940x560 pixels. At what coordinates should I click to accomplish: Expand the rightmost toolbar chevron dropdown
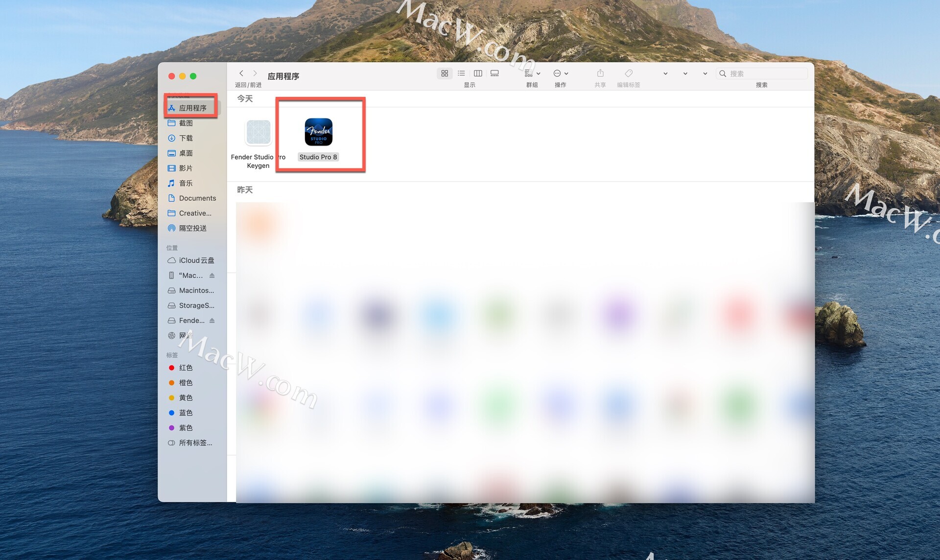click(705, 73)
